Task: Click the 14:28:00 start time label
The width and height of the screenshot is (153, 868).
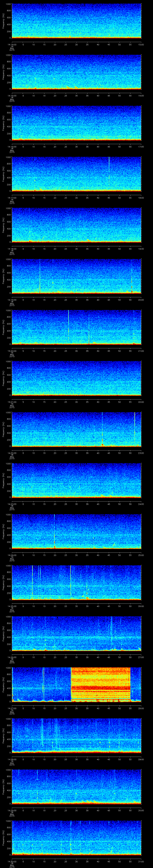Action: (12, 760)
